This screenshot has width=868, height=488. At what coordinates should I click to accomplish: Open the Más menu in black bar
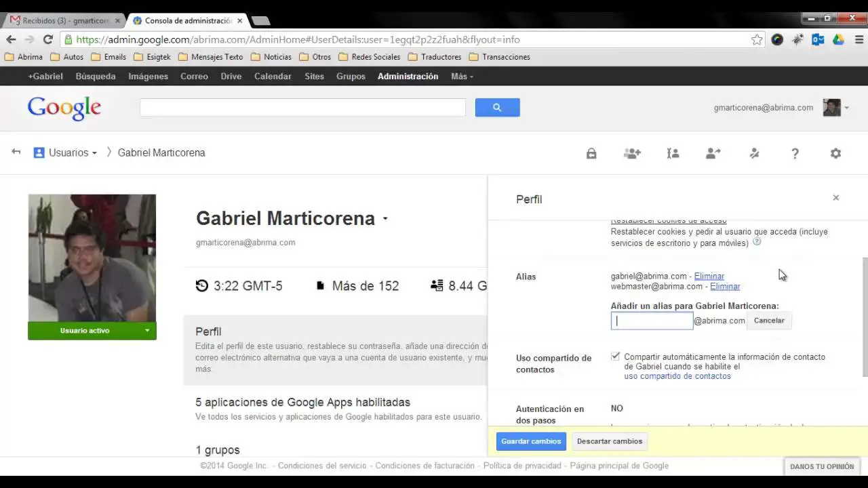point(462,77)
